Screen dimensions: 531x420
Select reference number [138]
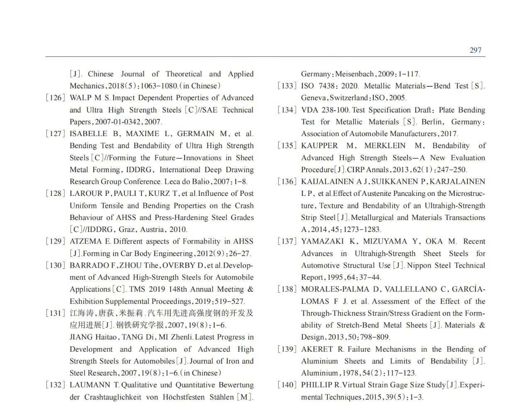[287, 289]
